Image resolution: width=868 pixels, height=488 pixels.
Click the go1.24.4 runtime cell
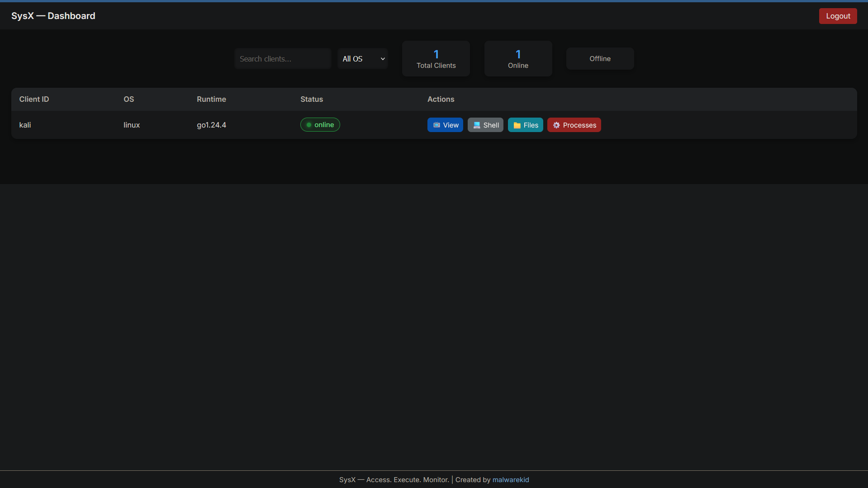tap(211, 125)
